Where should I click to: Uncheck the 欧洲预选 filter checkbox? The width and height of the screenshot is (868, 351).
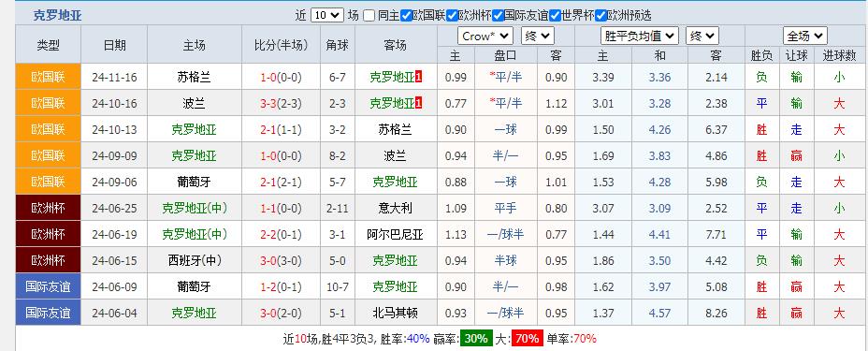[601, 16]
